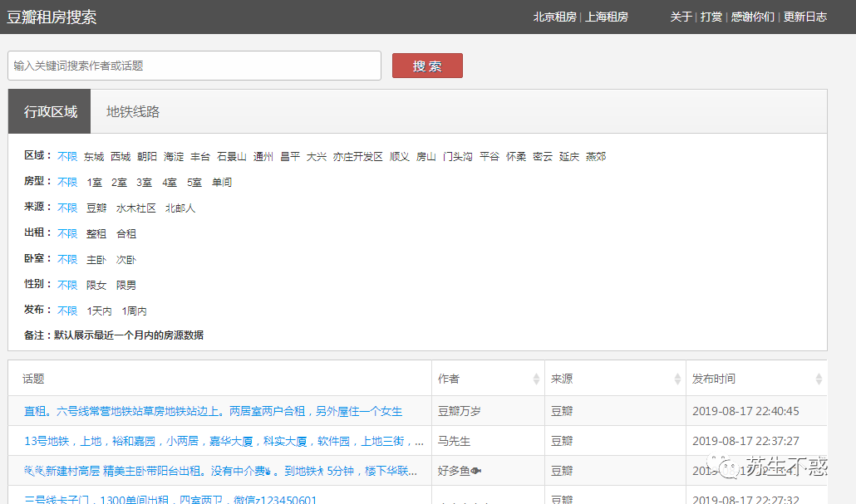The height and width of the screenshot is (504, 856).
Task: Filter rental type by 合租
Action: 126,233
